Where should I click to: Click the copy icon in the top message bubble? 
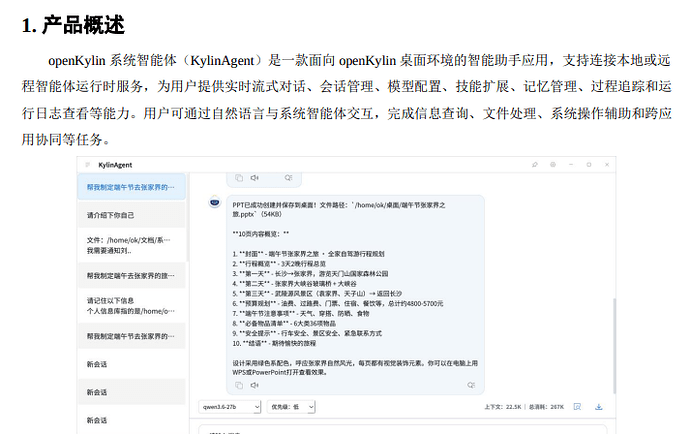click(239, 178)
